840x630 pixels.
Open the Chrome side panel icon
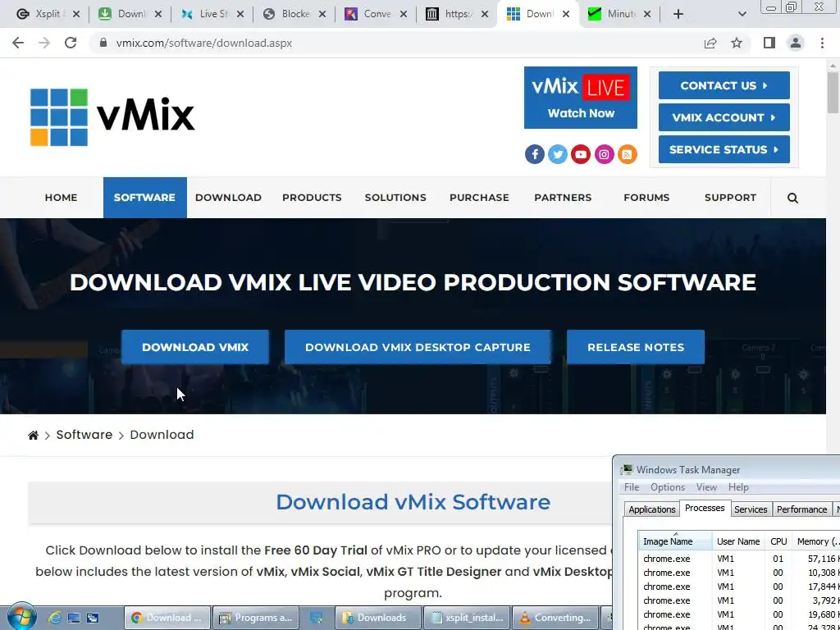(x=769, y=43)
